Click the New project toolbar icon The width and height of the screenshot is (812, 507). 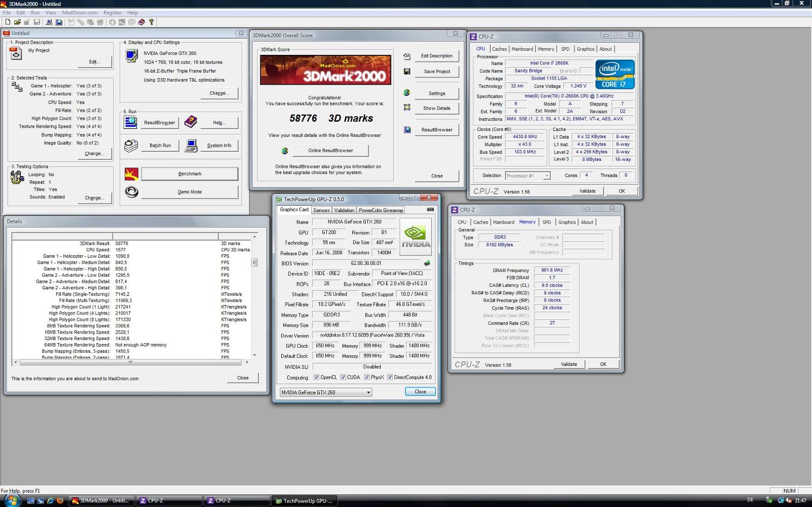(x=8, y=22)
